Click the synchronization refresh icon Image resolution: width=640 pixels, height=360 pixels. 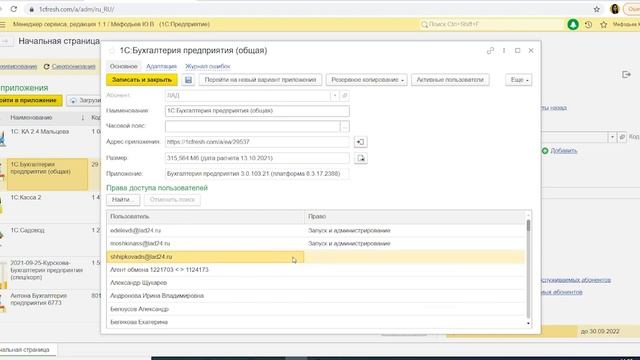47,67
